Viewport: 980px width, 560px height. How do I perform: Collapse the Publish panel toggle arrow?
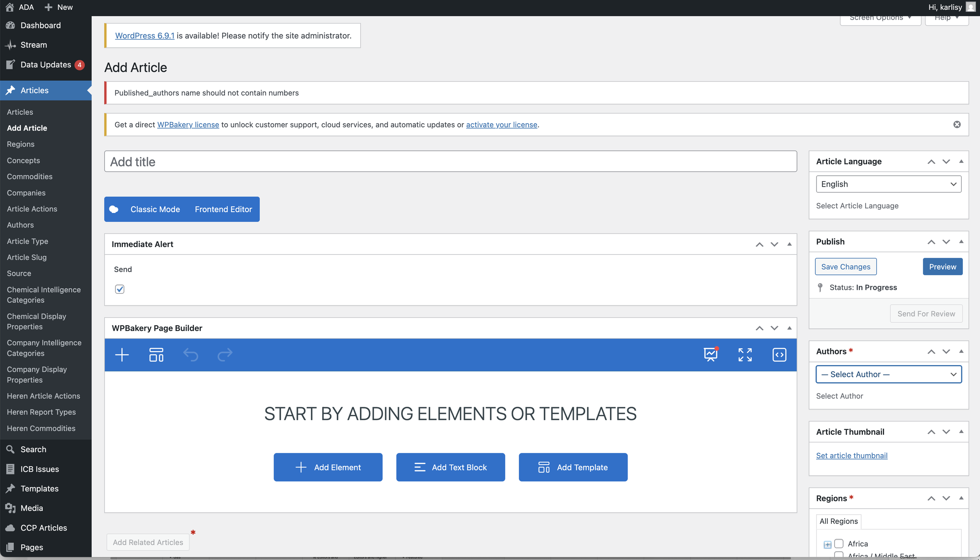click(962, 242)
